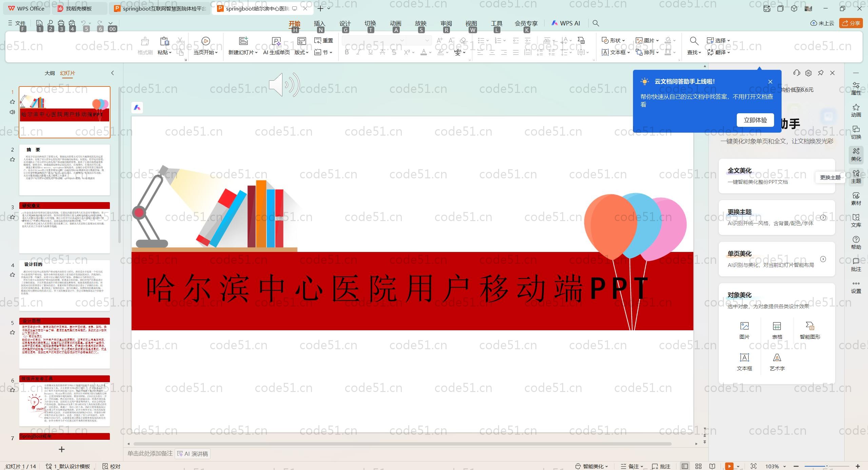
Task: Adjust the zoom slider
Action: 827,466
